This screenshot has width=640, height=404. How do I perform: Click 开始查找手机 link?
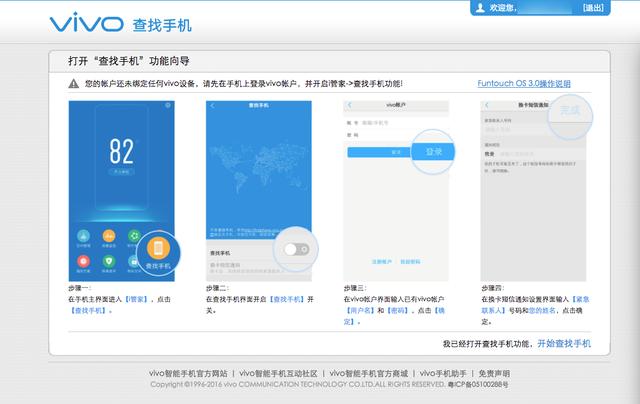[x=564, y=344]
